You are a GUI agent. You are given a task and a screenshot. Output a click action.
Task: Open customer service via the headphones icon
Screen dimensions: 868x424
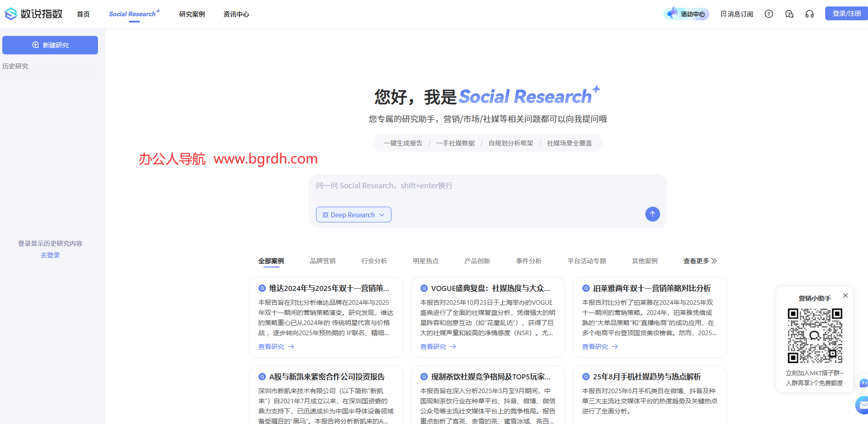click(810, 14)
